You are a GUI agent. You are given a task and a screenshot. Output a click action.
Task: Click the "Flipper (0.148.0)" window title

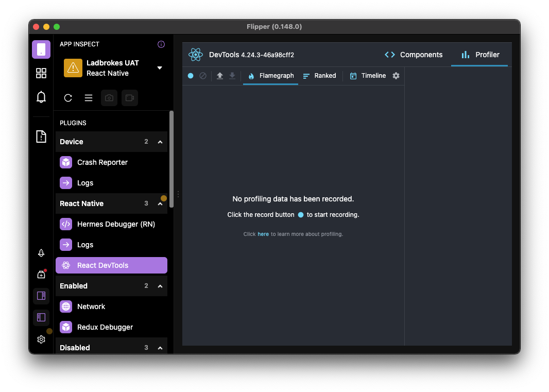coord(274,27)
